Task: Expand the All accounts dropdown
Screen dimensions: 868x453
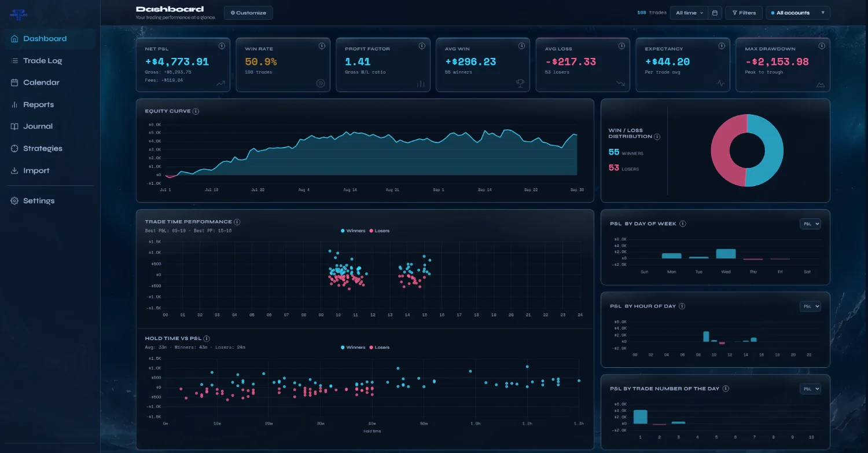Action: coord(797,13)
